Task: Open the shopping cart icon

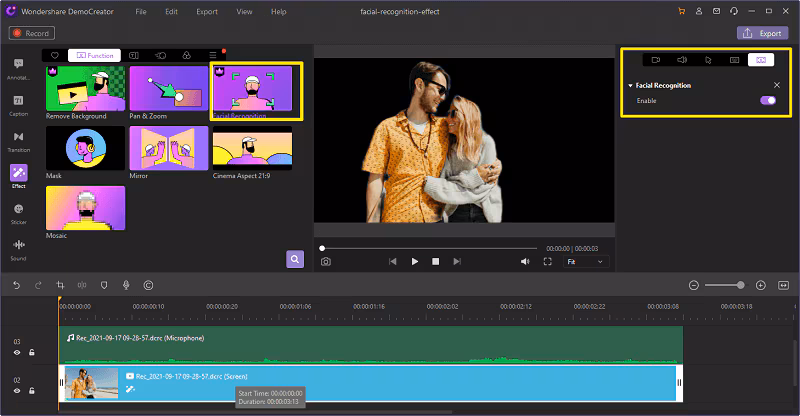Action: pyautogui.click(x=682, y=11)
